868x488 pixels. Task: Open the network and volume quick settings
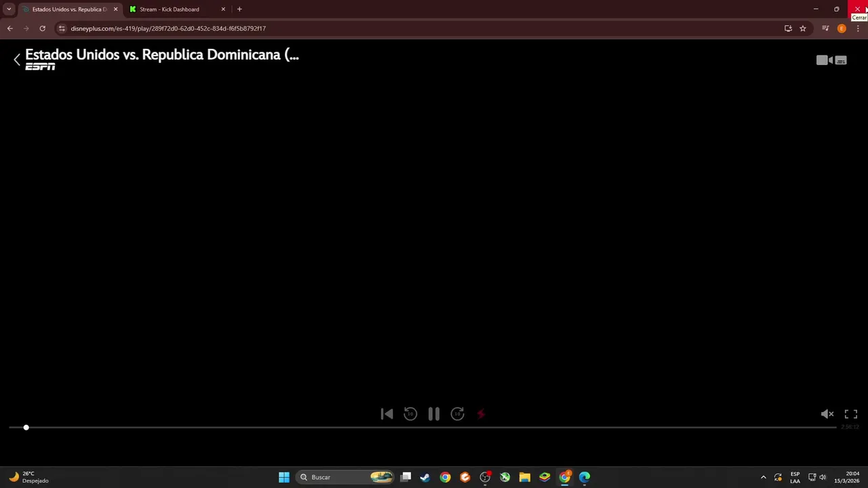pos(817,477)
